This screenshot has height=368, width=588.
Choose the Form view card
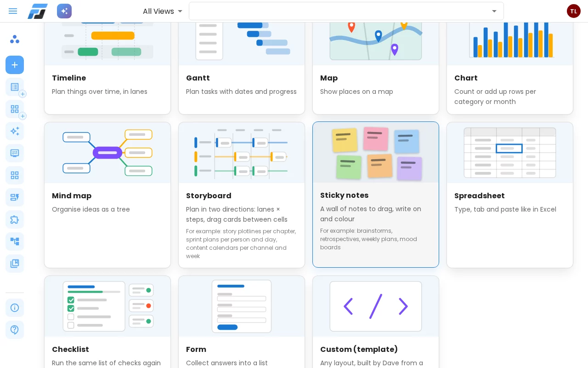pos(242,322)
